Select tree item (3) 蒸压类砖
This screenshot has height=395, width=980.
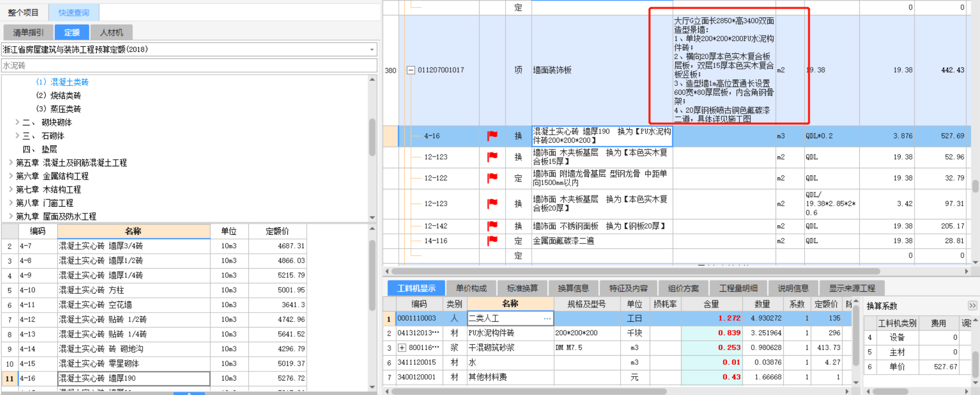[x=58, y=108]
